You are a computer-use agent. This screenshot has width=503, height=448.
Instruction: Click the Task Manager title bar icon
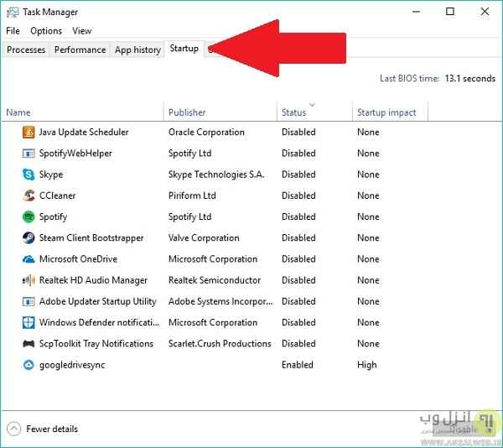pos(13,13)
